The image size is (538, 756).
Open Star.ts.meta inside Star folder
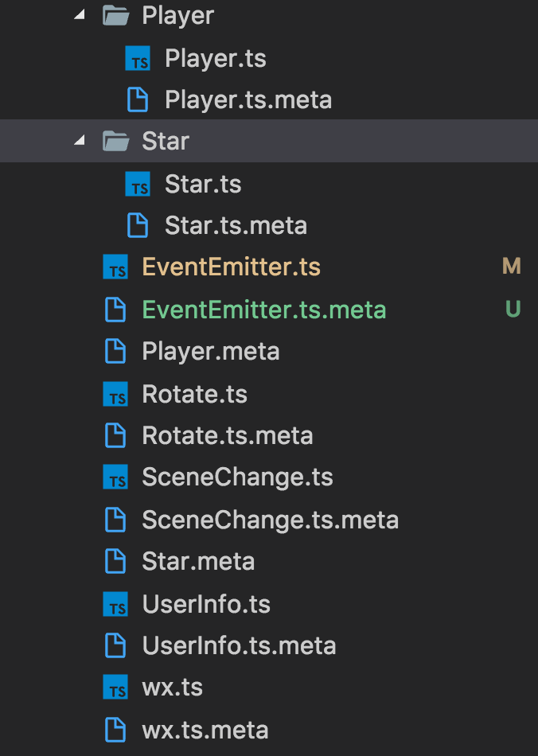pyautogui.click(x=236, y=226)
